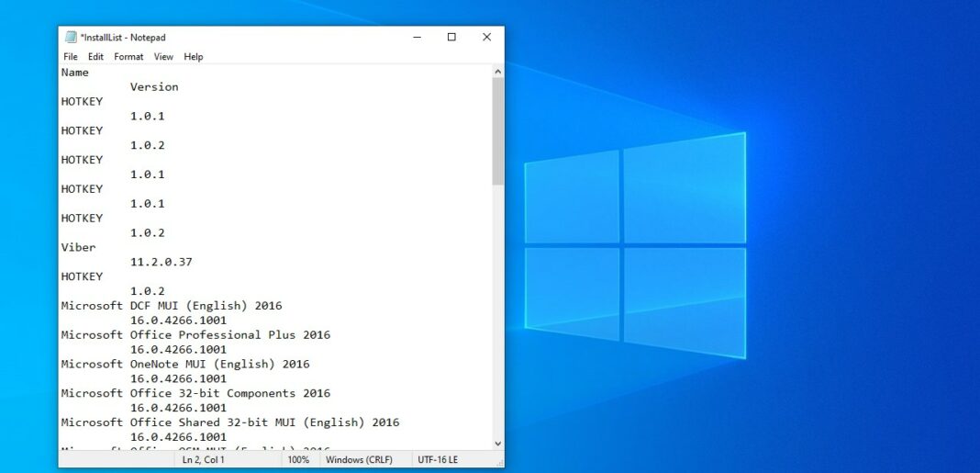Click the version '11.2.0.37' line
This screenshot has height=473, width=980.
[x=161, y=262]
